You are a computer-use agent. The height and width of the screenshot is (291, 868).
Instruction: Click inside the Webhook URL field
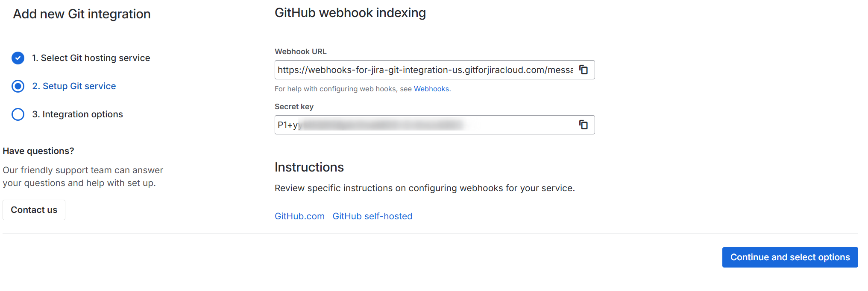[x=425, y=70]
